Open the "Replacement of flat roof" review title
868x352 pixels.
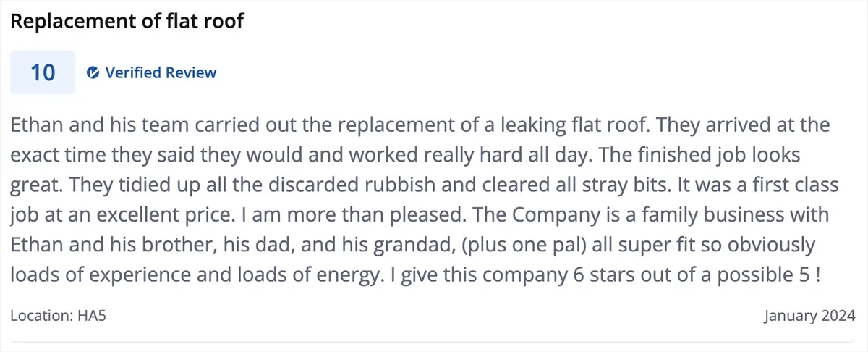tap(127, 22)
